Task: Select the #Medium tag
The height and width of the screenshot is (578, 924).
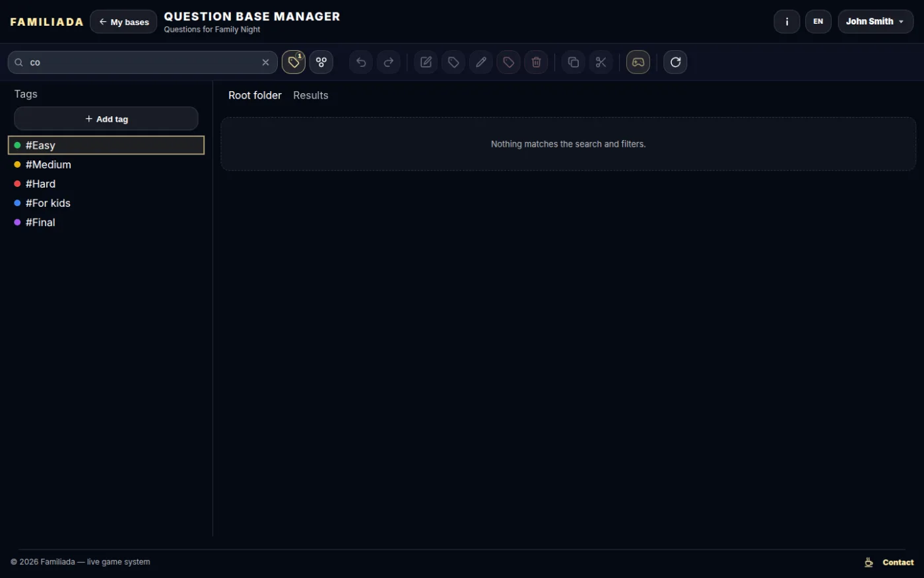Action: coord(106,164)
